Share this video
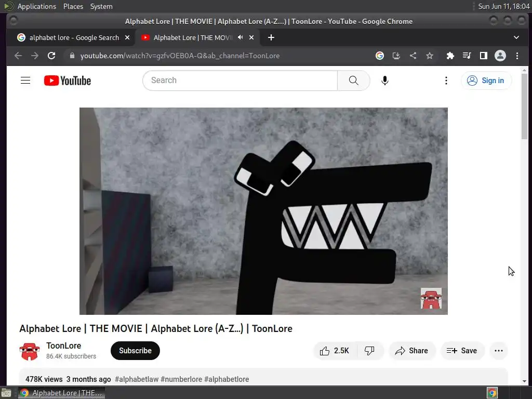 pyautogui.click(x=411, y=351)
